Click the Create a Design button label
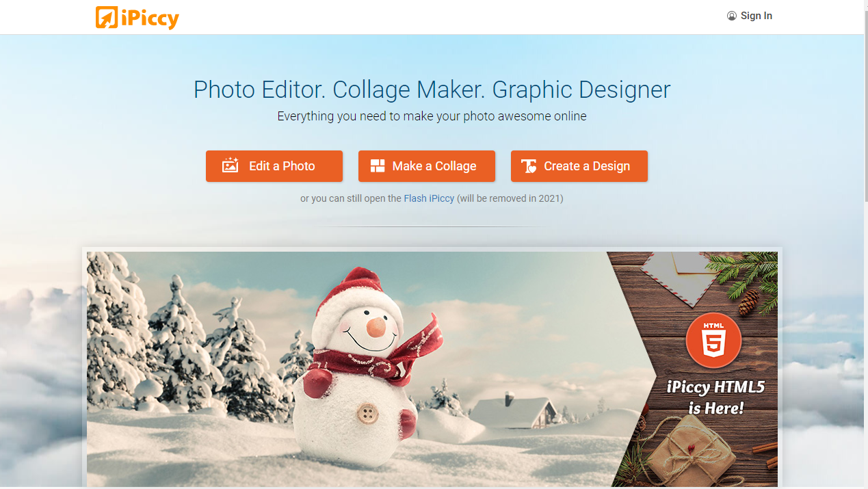The height and width of the screenshot is (489, 868). [587, 166]
